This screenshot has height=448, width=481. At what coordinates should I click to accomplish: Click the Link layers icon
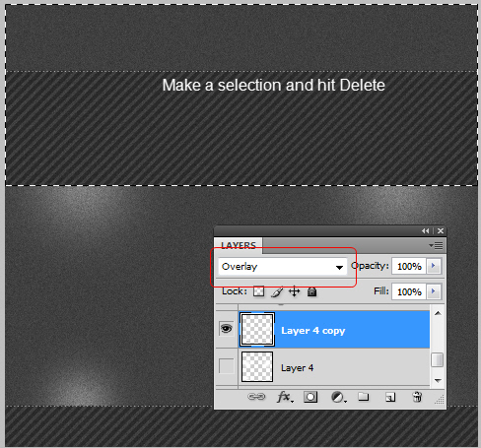tap(256, 397)
